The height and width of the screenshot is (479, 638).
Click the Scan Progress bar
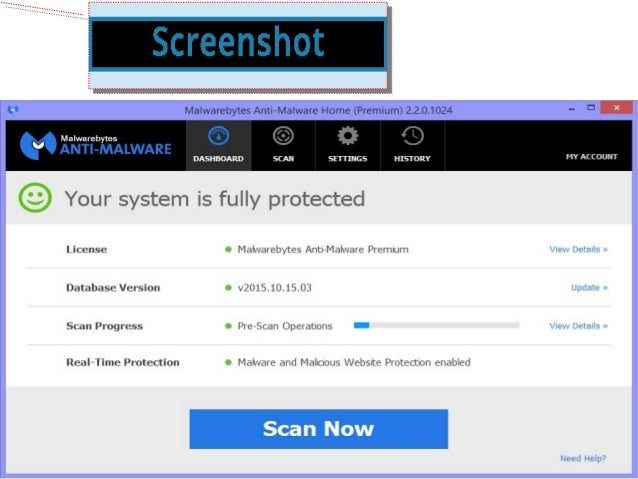[x=437, y=325]
